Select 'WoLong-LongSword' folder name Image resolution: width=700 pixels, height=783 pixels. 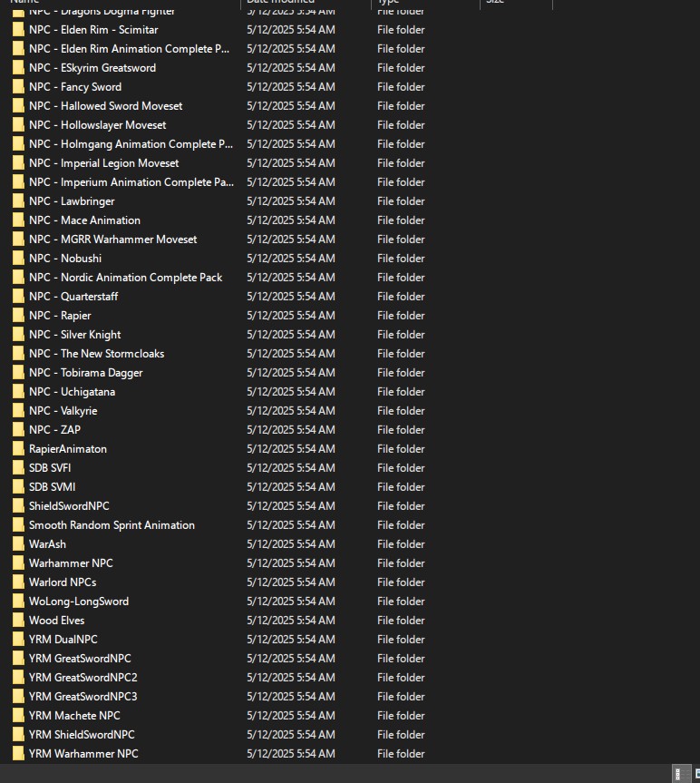(x=79, y=602)
